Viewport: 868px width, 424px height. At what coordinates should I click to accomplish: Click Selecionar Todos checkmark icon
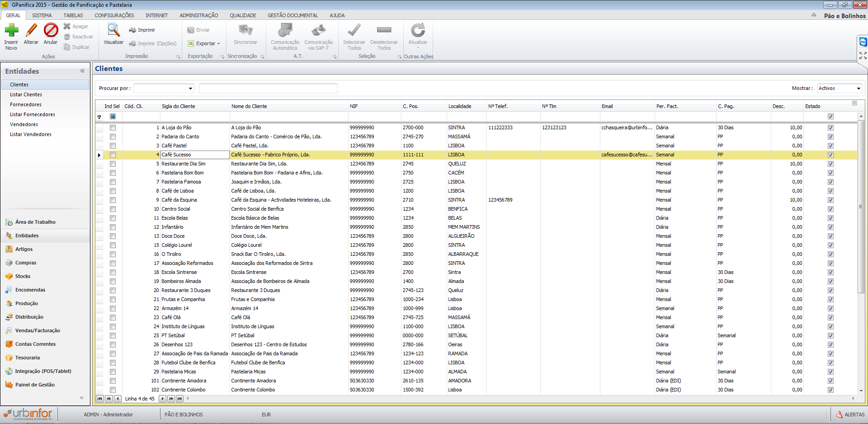coord(354,30)
